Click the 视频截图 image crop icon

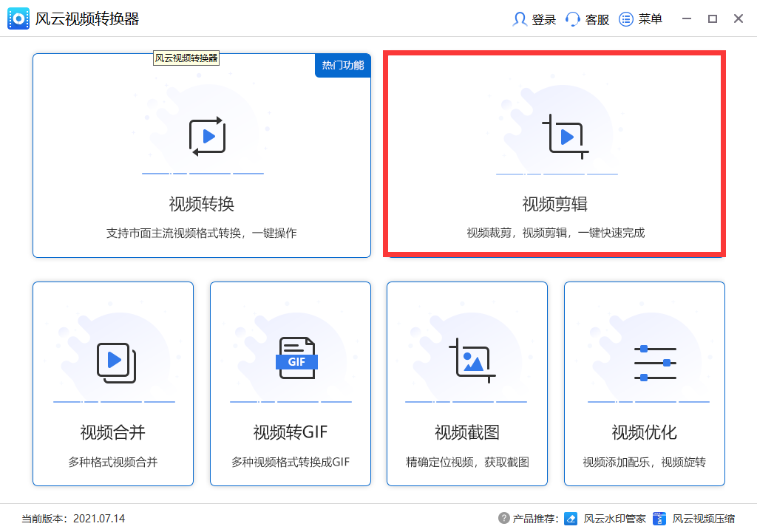(x=472, y=360)
